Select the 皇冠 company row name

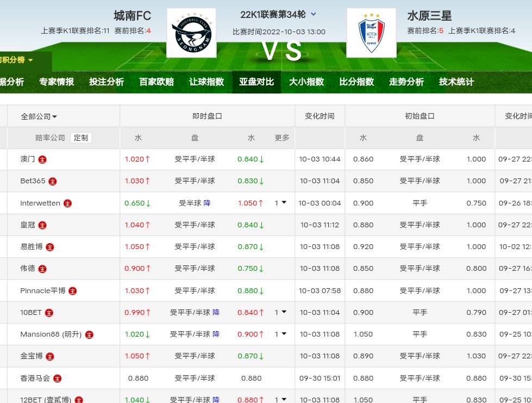click(x=28, y=225)
